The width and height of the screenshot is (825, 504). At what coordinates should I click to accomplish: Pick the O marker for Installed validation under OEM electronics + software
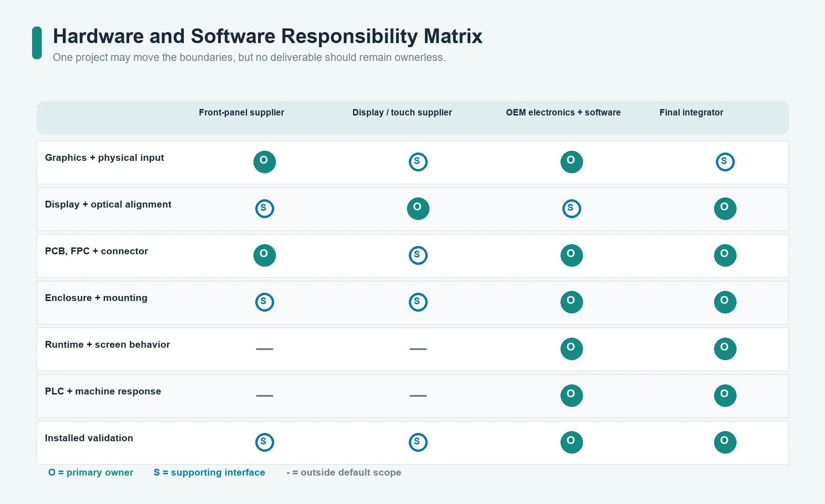pos(572,442)
